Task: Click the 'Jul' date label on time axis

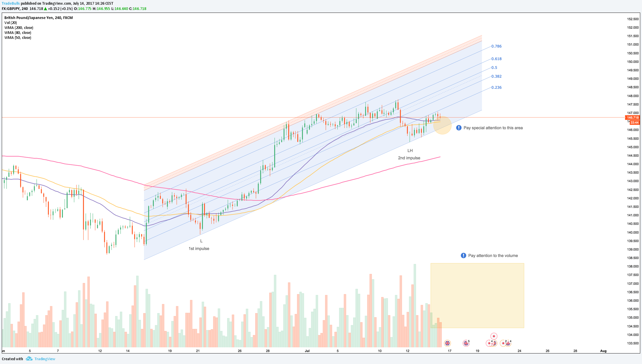Action: point(307,351)
